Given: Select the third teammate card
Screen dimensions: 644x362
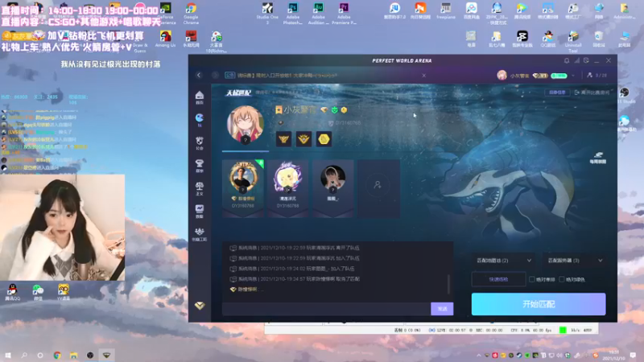Looking at the screenshot, I should [x=333, y=188].
